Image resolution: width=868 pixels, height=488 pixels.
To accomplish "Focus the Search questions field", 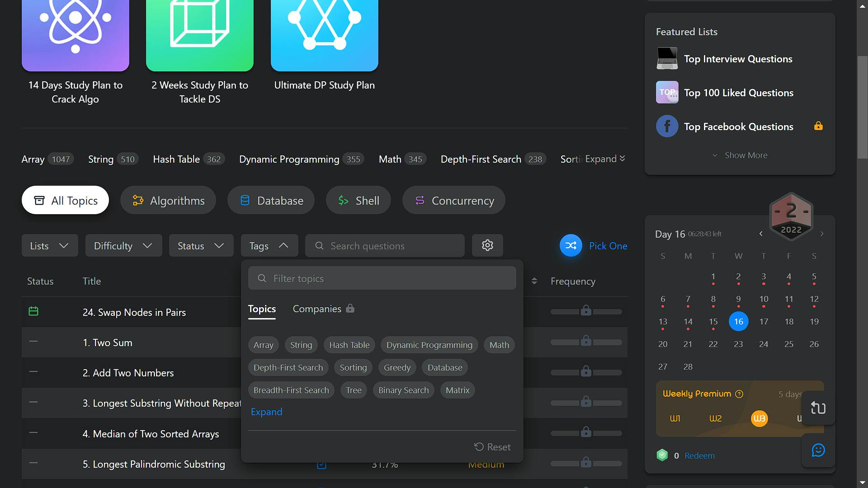I will (x=385, y=245).
